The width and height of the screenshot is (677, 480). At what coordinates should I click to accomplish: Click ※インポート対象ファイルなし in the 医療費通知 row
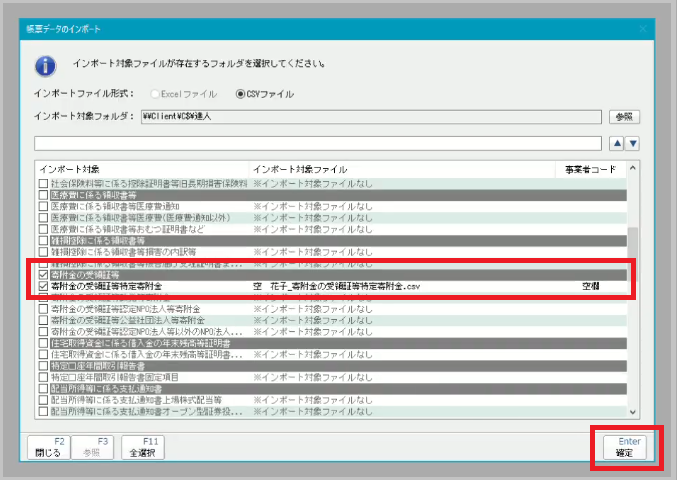click(313, 206)
